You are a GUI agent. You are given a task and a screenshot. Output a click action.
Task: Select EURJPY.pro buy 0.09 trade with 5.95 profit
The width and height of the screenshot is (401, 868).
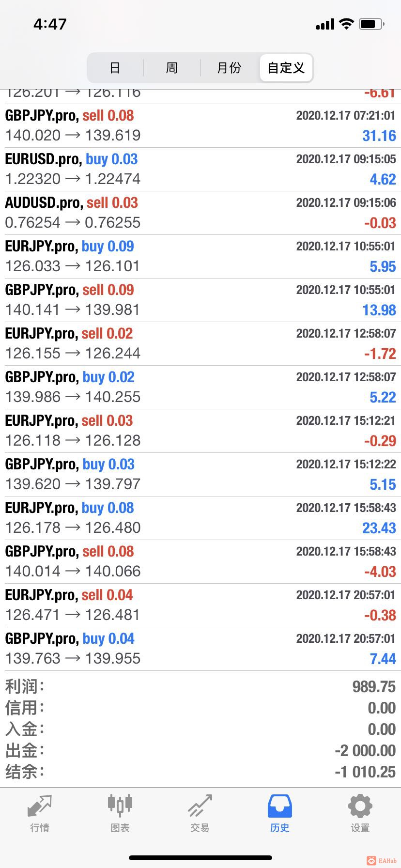200,257
